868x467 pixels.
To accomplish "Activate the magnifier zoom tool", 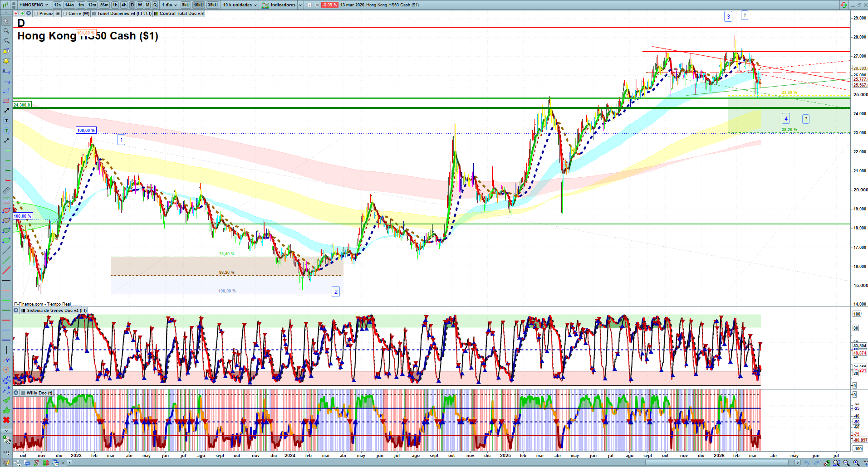I will click(x=6, y=31).
